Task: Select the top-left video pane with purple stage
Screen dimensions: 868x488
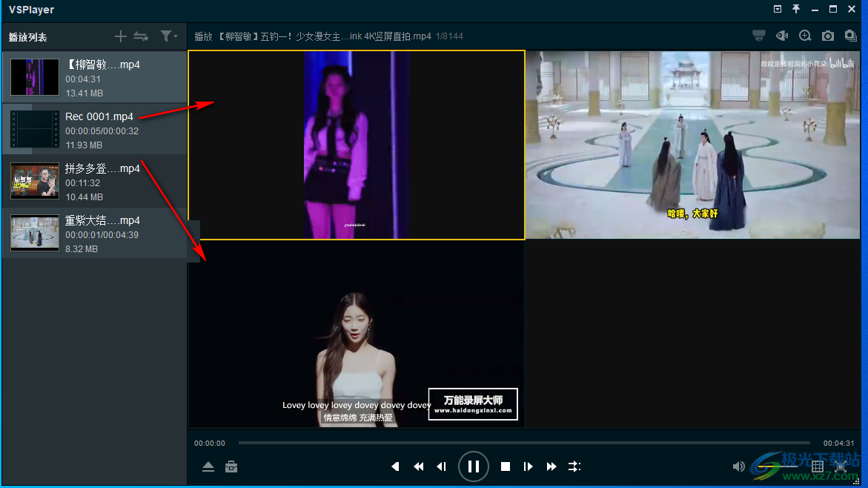Action: [357, 145]
